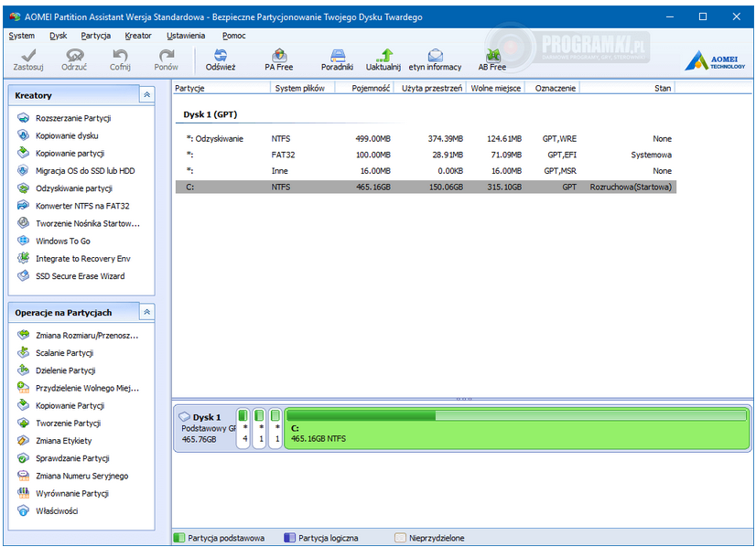The width and height of the screenshot is (756, 547).
Task: Open the Dysk menu
Action: (58, 36)
